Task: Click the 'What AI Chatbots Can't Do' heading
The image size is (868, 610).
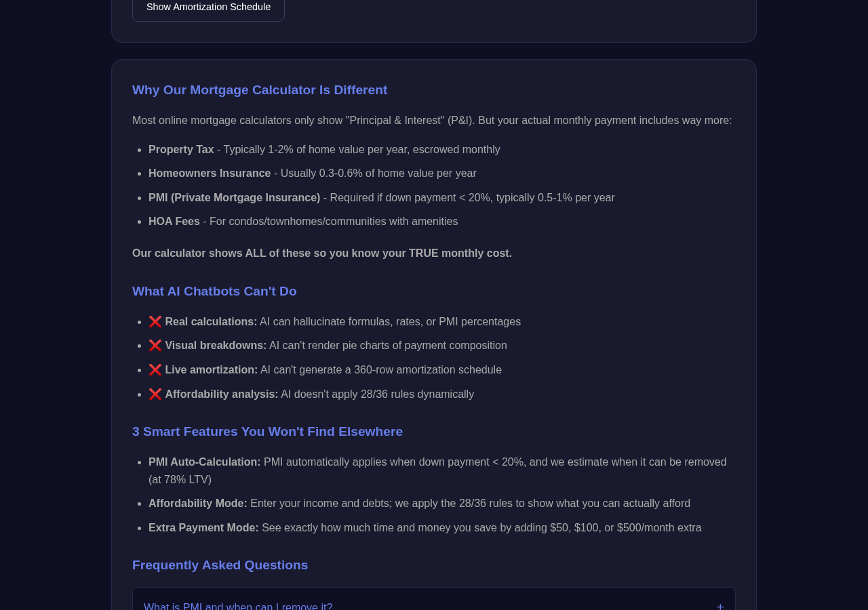Action: [214, 291]
